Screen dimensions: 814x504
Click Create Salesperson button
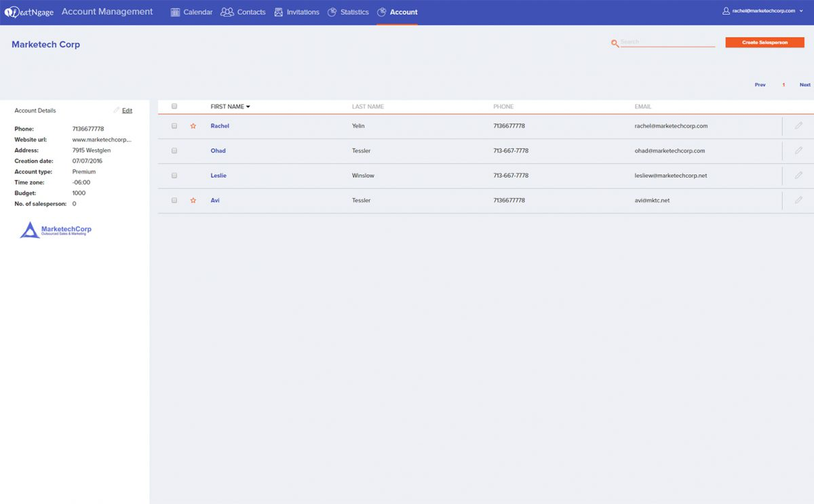764,42
